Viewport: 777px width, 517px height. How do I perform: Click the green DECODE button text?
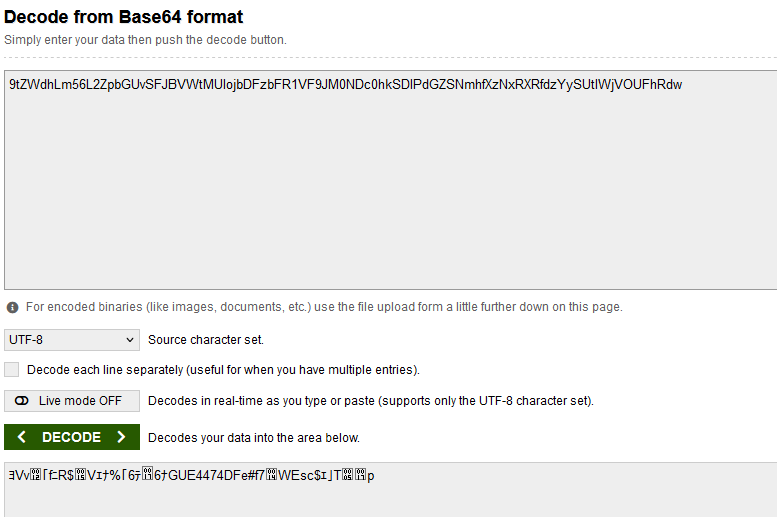[x=71, y=437]
